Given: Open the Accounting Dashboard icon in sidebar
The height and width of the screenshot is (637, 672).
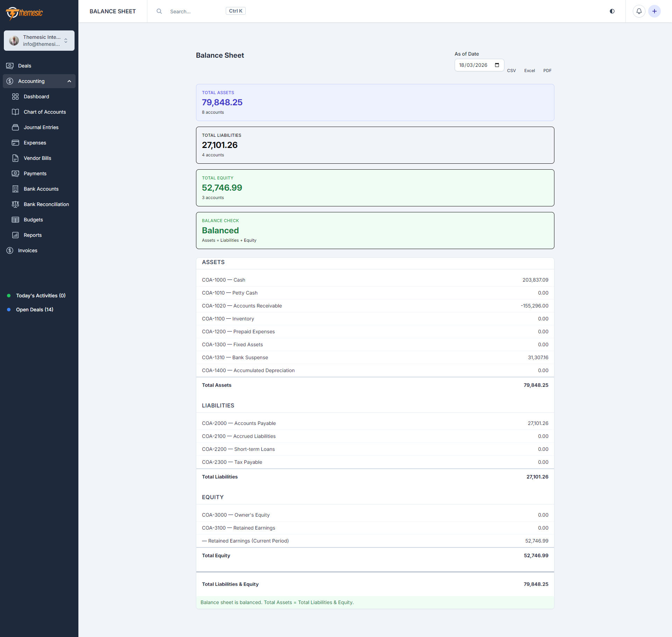Looking at the screenshot, I should click(16, 97).
